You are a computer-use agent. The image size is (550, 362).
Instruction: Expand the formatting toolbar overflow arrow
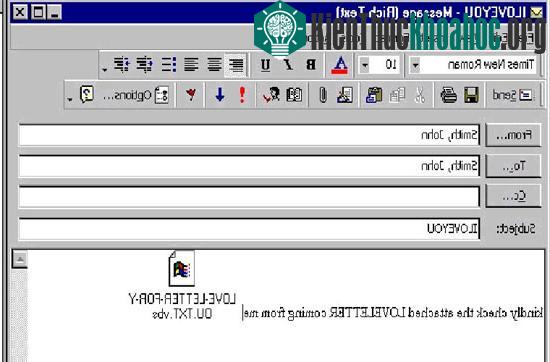tap(104, 69)
